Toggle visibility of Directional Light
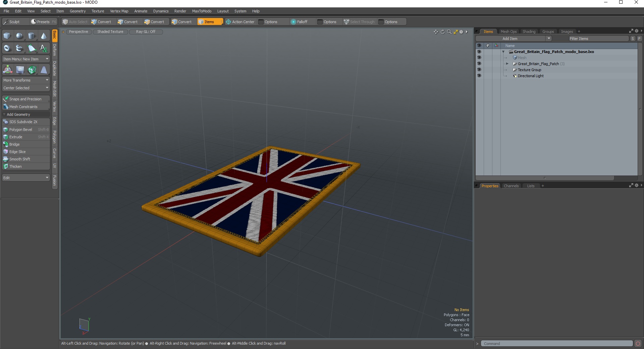 tap(479, 76)
